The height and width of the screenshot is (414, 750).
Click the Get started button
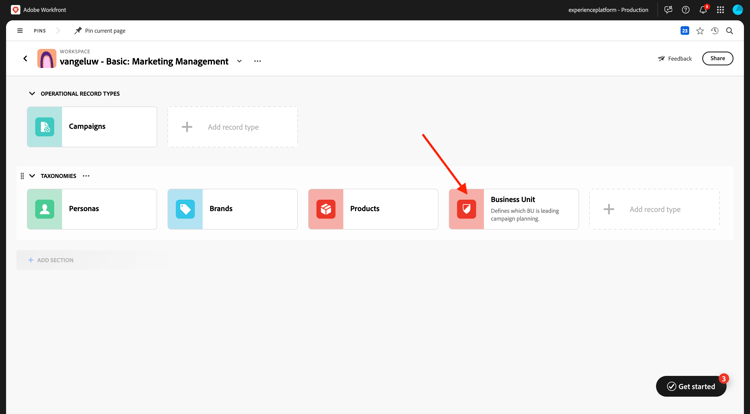coord(691,386)
